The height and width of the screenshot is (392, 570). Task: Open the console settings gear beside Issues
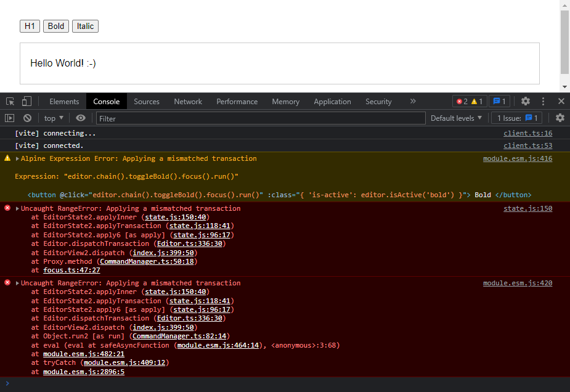click(560, 118)
